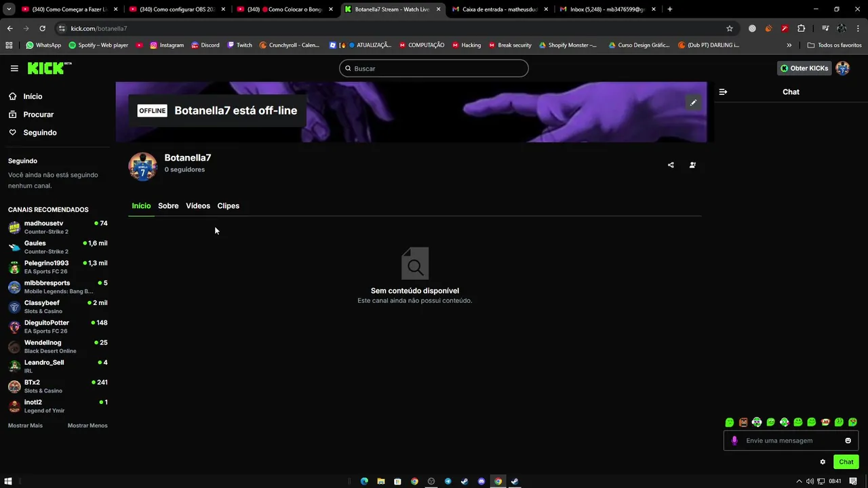Reload the page
This screenshot has height=488, width=868.
pyautogui.click(x=42, y=28)
